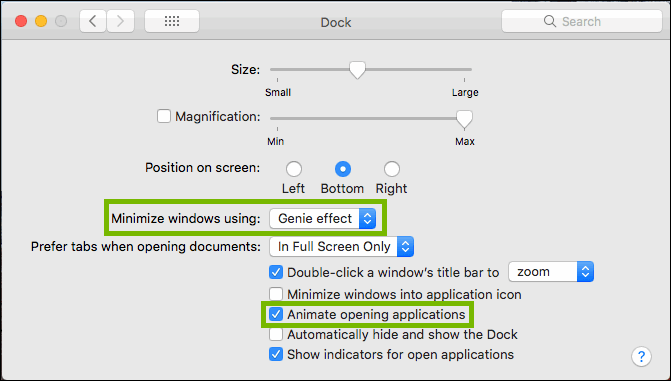Click the Magnification slider thumb at Max
Viewport: 671px width, 381px height.
point(464,119)
